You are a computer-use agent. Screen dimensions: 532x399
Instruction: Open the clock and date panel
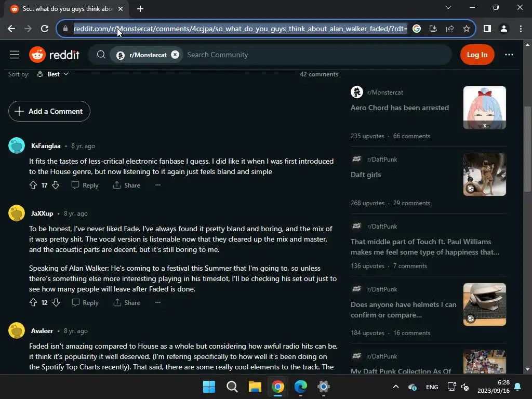click(494, 387)
